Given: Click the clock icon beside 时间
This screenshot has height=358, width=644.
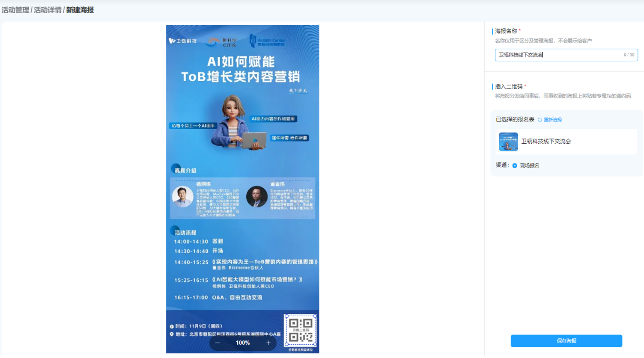Looking at the screenshot, I should 172,326.
